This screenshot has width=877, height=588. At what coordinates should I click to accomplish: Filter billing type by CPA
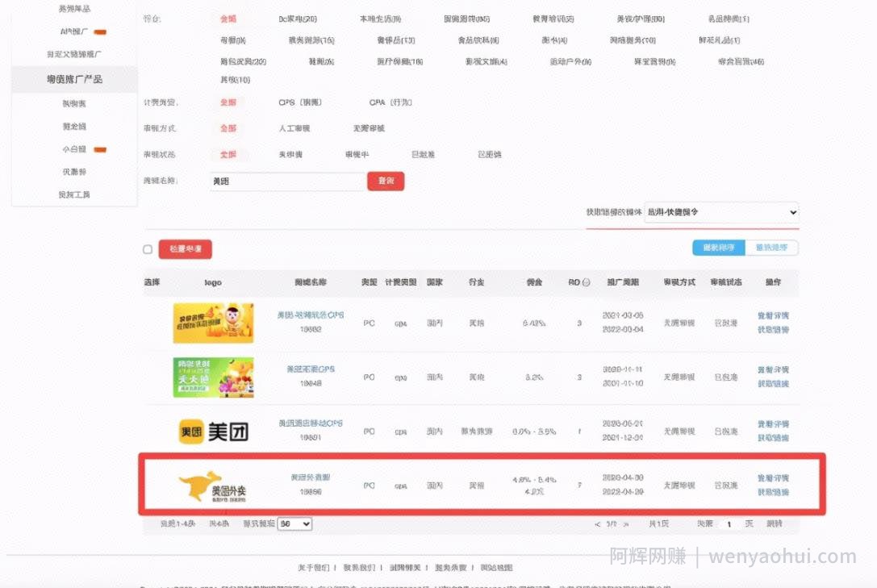[390, 102]
